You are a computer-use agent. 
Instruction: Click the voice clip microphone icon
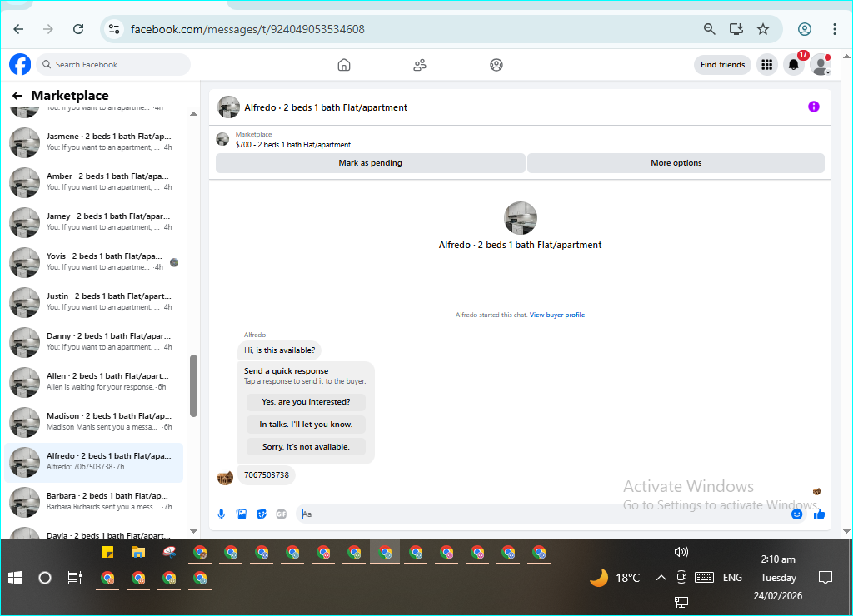coord(222,514)
